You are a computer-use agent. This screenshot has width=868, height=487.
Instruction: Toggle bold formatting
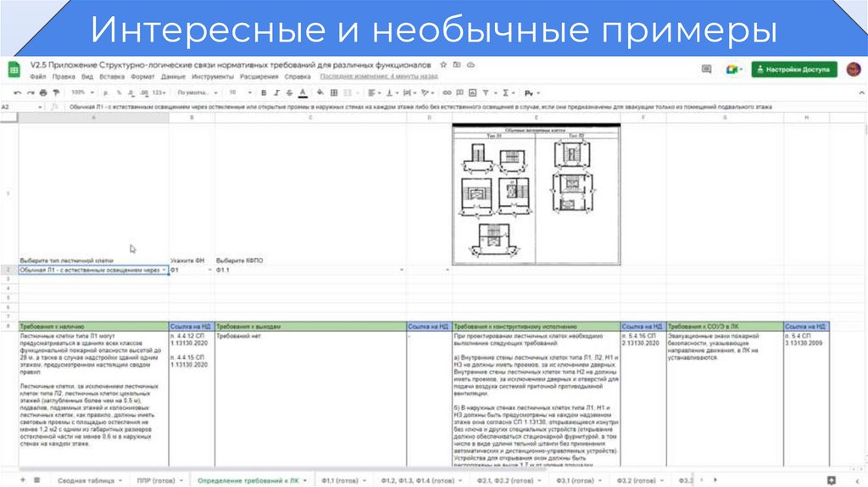click(264, 93)
